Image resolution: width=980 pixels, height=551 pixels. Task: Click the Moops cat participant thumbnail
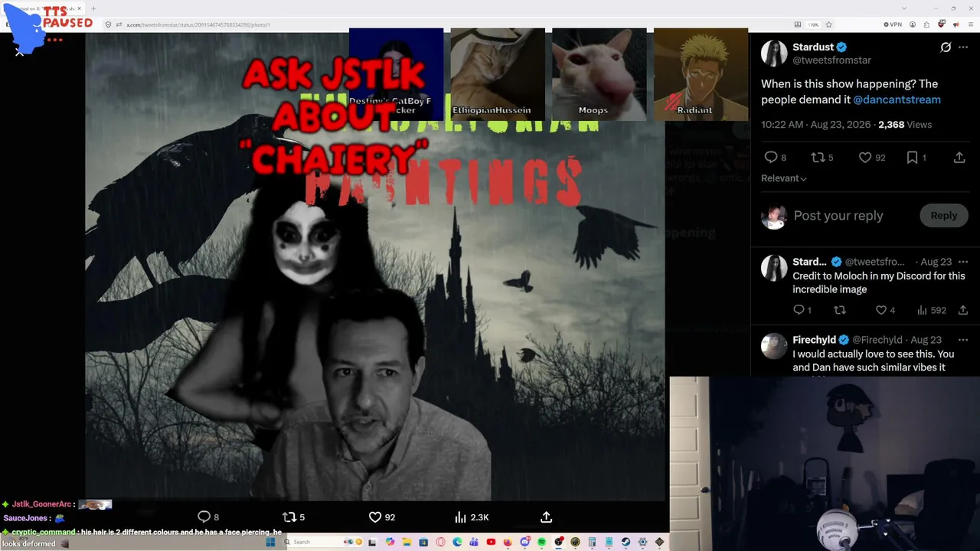(x=599, y=74)
